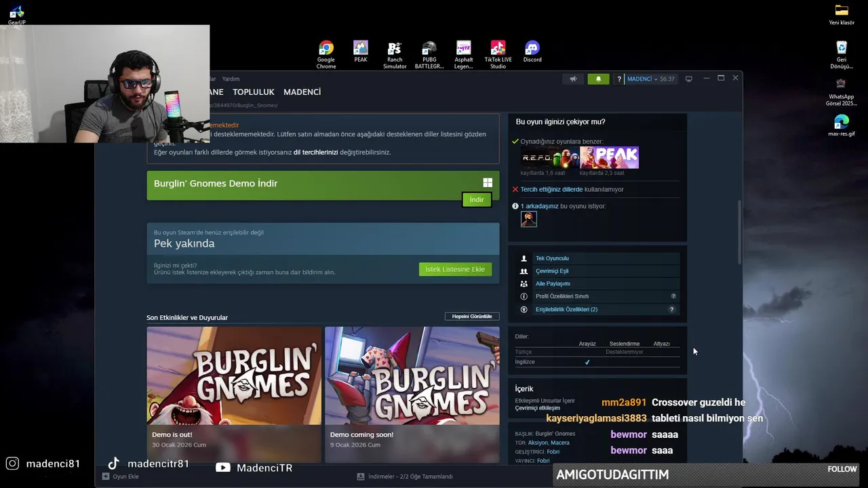Select the Çevrimiçi Eşli feature link
This screenshot has width=868, height=488.
point(552,271)
